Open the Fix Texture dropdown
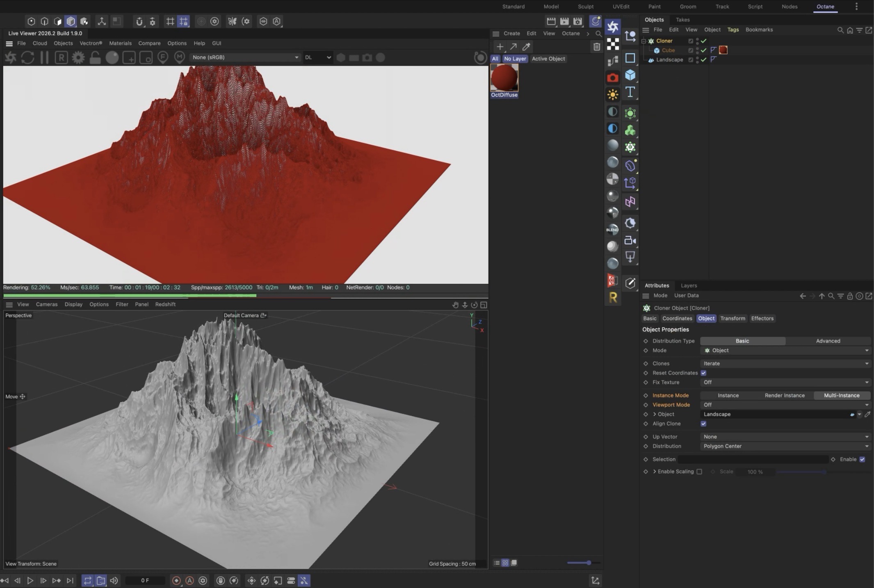Viewport: 874px width, 588px height. (x=785, y=382)
